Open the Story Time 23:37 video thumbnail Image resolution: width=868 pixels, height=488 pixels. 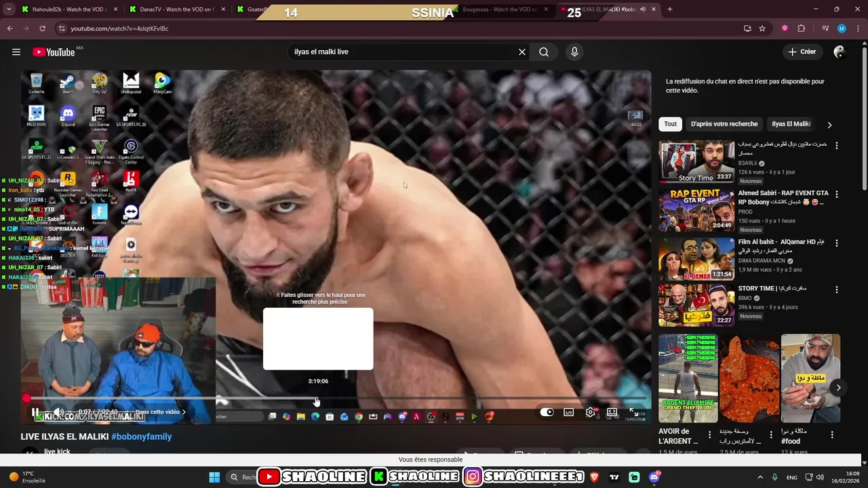coord(697,161)
